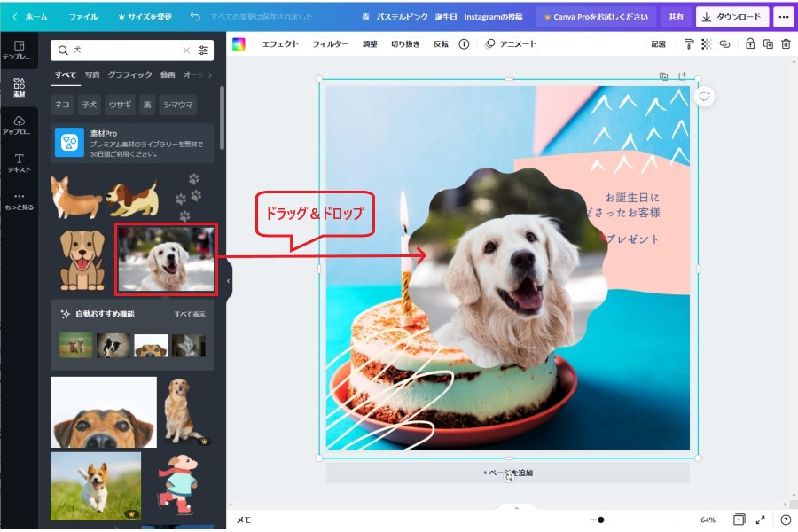Open the テキスト text panel
Screen dimensions: 798x532
pyautogui.click(x=19, y=162)
